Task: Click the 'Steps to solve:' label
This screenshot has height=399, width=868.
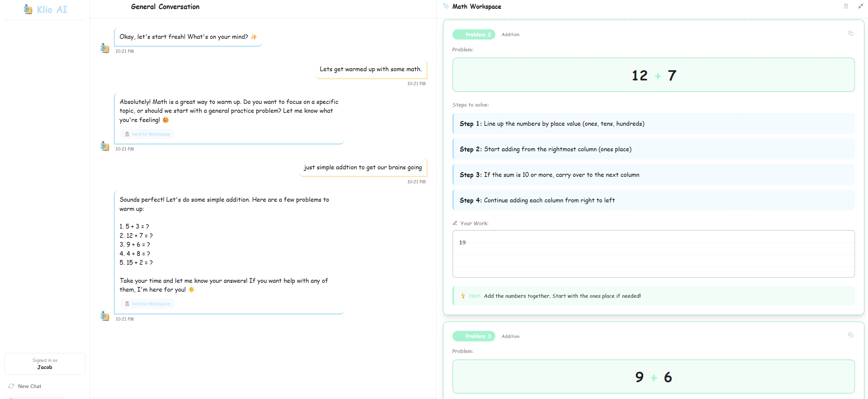Action: pos(470,105)
